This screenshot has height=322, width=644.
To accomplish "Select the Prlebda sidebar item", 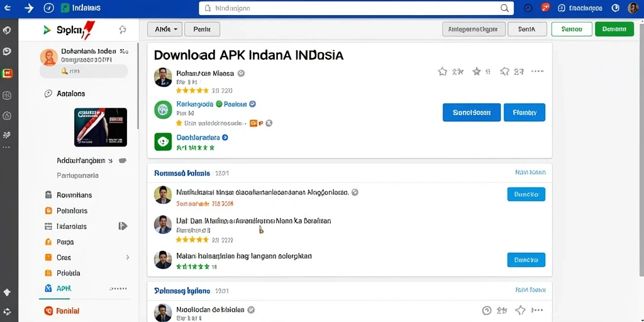I will (68, 273).
